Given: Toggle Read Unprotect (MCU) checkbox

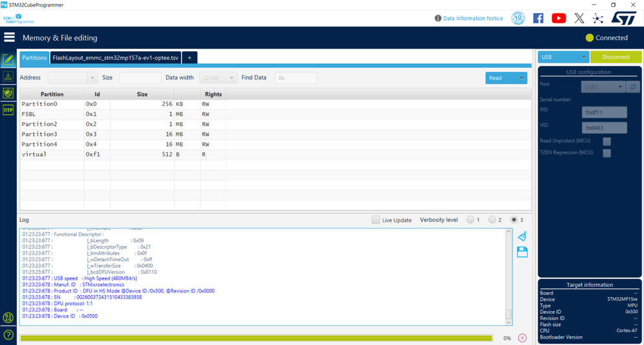Looking at the screenshot, I should click(607, 141).
